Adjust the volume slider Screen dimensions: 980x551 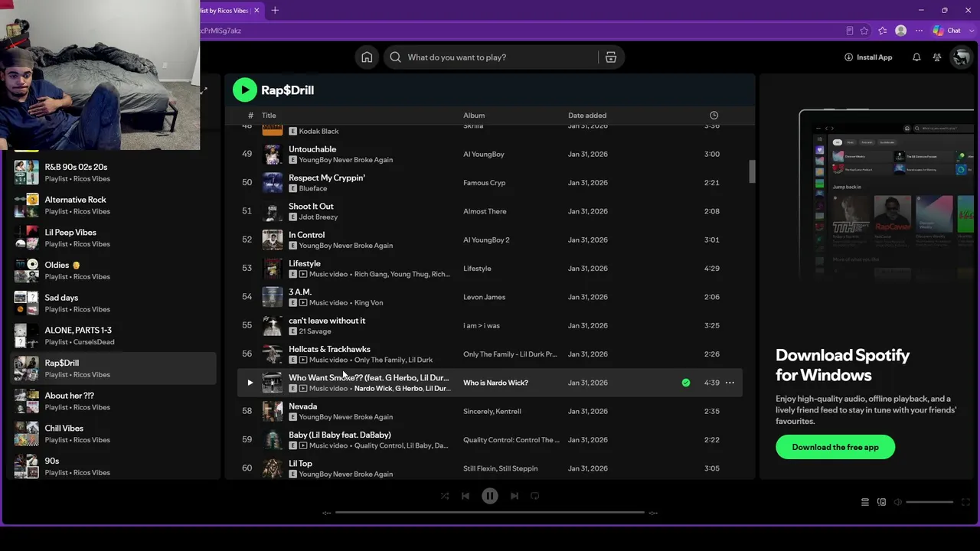coord(929,502)
